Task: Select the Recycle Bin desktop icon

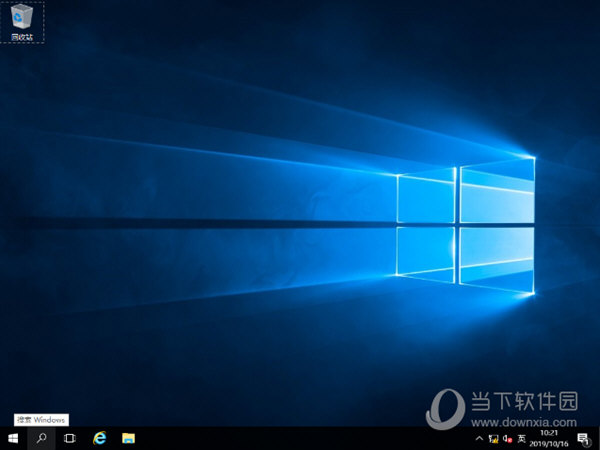Action: coord(22,22)
